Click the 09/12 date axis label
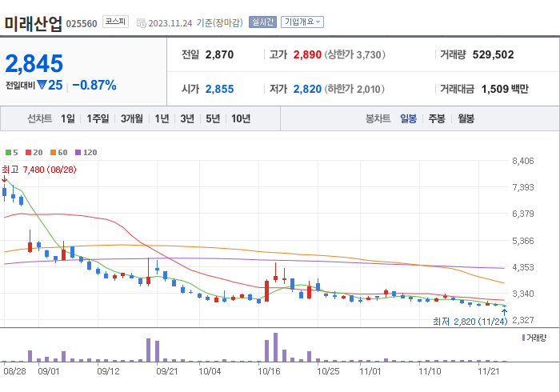This screenshot has height=392, width=560. click(x=108, y=371)
